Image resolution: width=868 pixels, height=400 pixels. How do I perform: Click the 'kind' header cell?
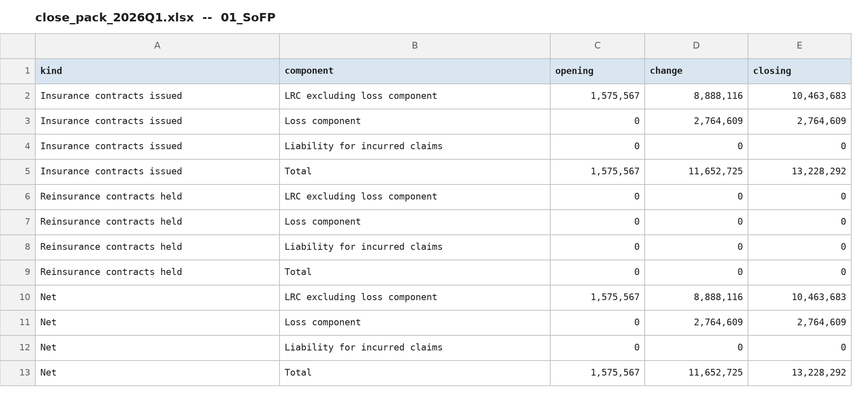point(157,71)
